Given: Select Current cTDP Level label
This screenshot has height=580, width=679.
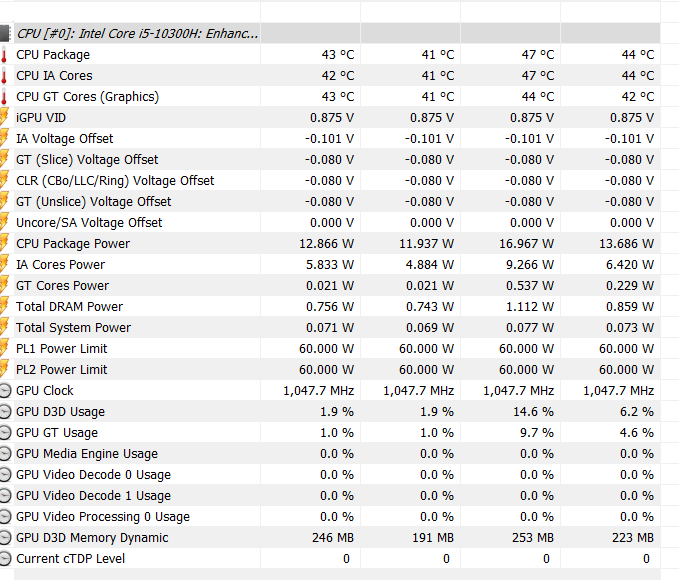Looking at the screenshot, I should (x=71, y=559).
